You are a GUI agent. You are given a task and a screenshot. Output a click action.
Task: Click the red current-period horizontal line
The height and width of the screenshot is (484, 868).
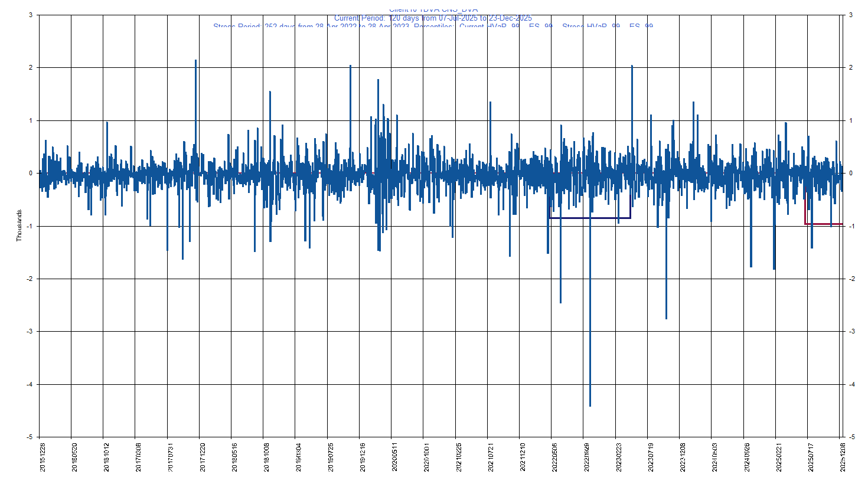tap(824, 224)
